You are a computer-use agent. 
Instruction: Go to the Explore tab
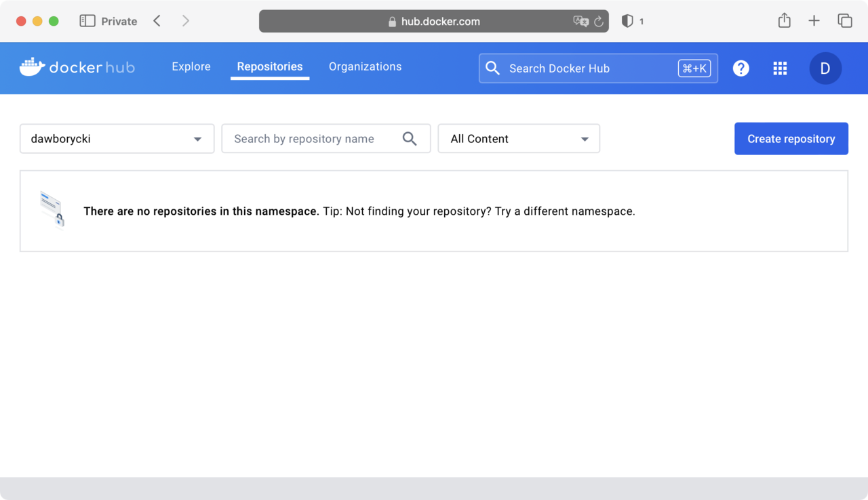point(191,66)
